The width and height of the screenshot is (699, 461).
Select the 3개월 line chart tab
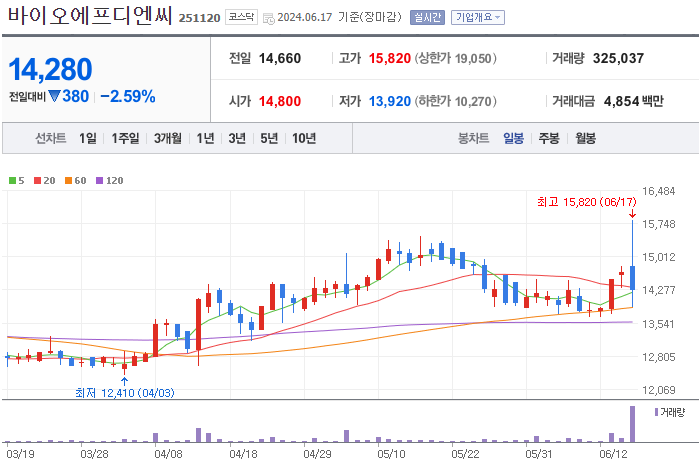(168, 138)
